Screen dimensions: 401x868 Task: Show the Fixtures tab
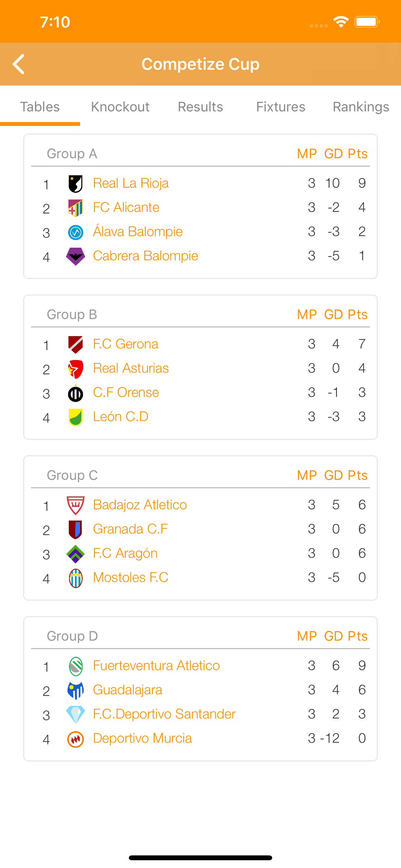pos(281,107)
